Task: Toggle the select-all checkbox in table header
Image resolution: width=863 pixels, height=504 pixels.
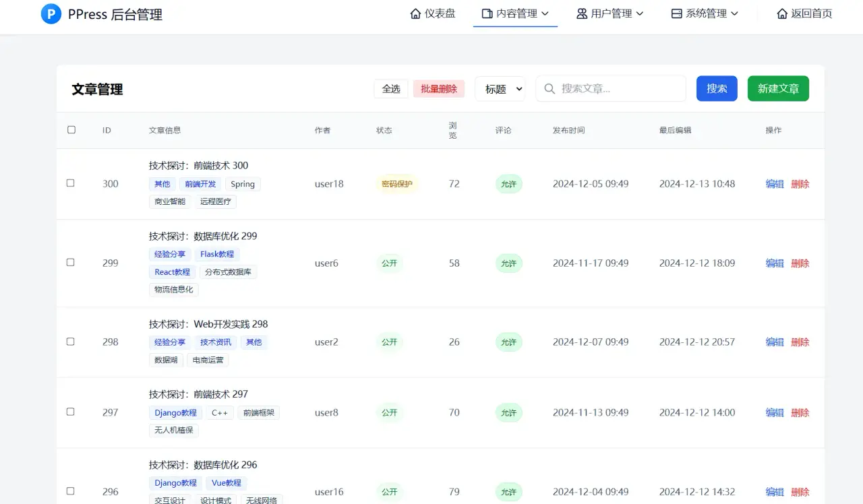Action: (71, 130)
